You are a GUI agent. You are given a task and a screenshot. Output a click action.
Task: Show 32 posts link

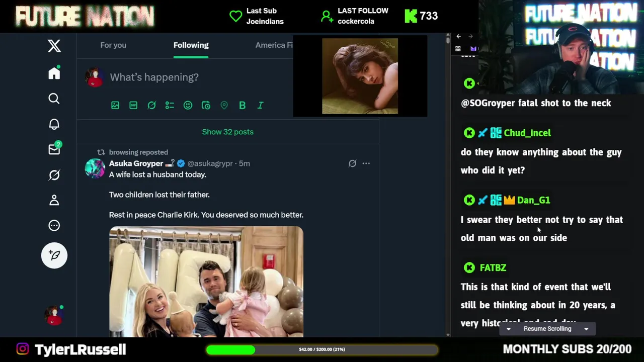pyautogui.click(x=227, y=132)
